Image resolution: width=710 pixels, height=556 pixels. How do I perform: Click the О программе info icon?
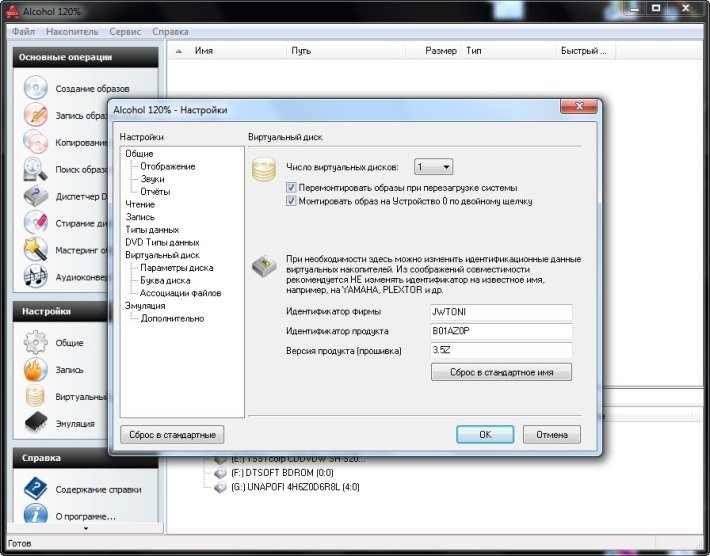(36, 516)
